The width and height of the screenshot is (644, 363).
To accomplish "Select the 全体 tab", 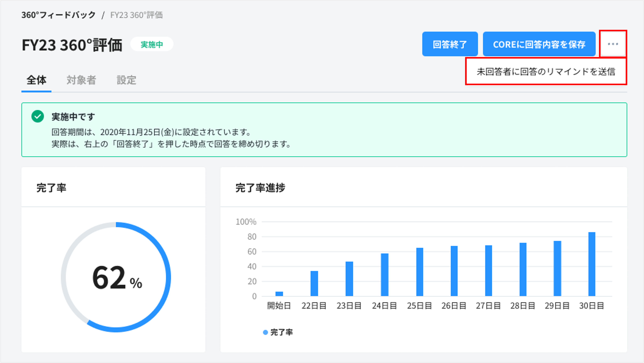I will click(36, 80).
